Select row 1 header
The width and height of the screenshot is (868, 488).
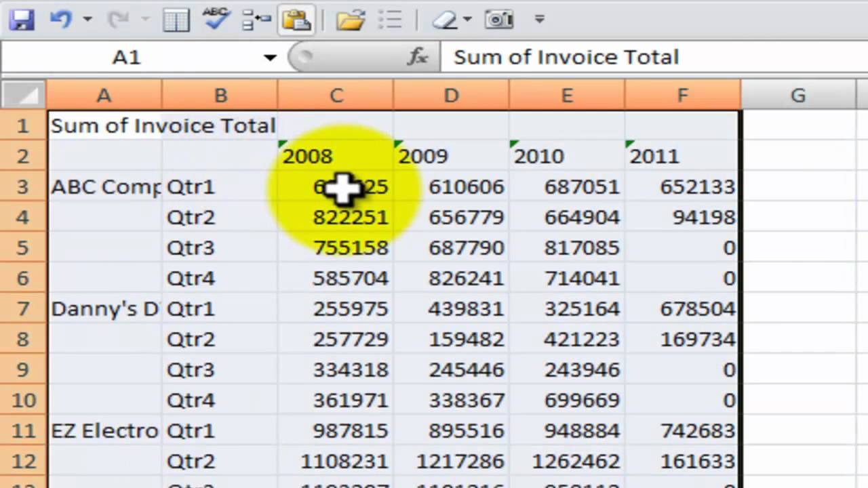(x=23, y=125)
